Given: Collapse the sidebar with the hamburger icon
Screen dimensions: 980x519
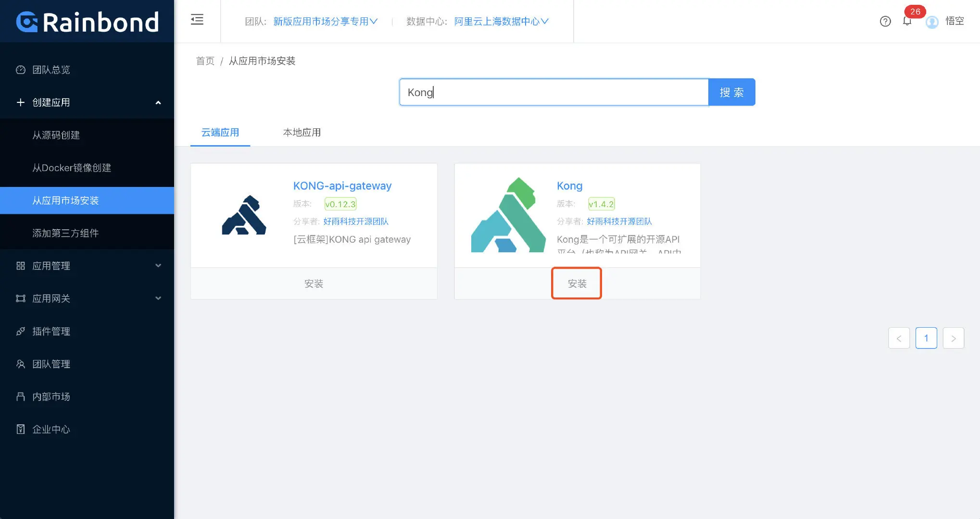Looking at the screenshot, I should 197,19.
